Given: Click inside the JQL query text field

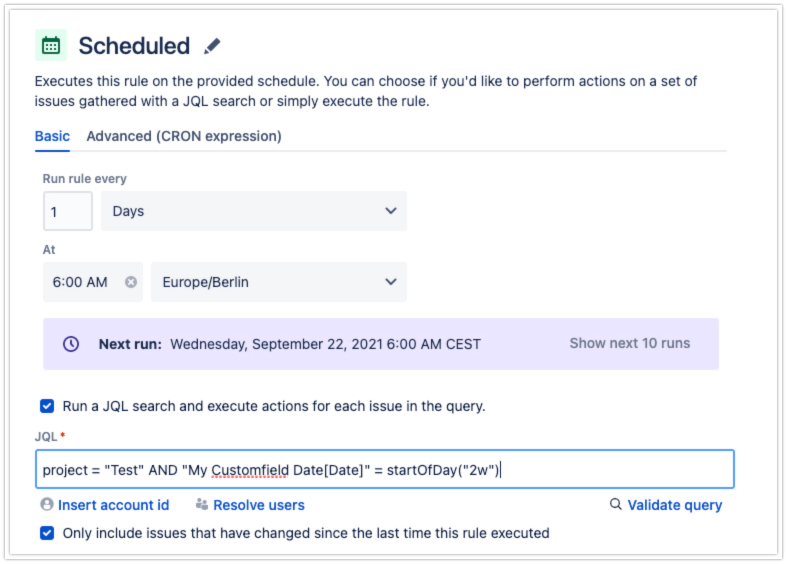Looking at the screenshot, I should [x=384, y=469].
